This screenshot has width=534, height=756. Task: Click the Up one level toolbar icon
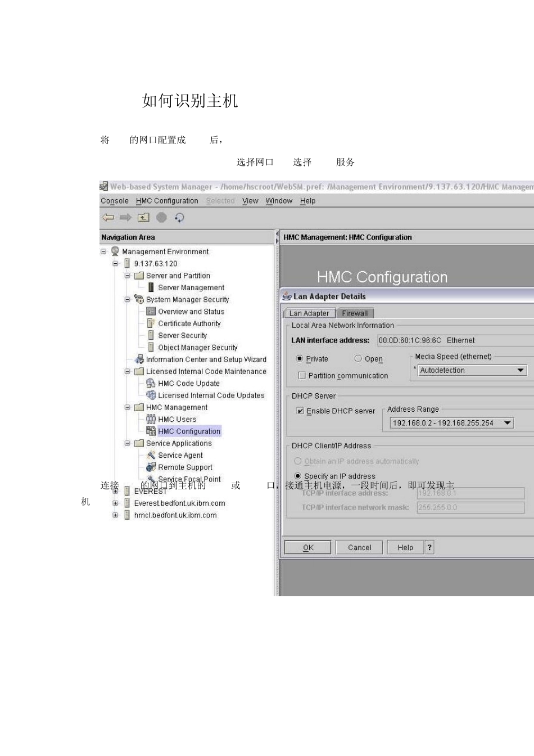pyautogui.click(x=144, y=218)
